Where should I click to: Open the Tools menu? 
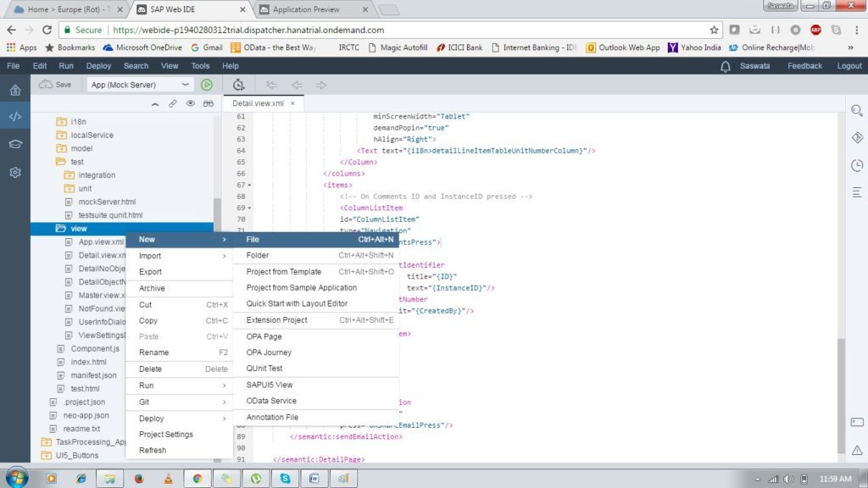[x=200, y=66]
